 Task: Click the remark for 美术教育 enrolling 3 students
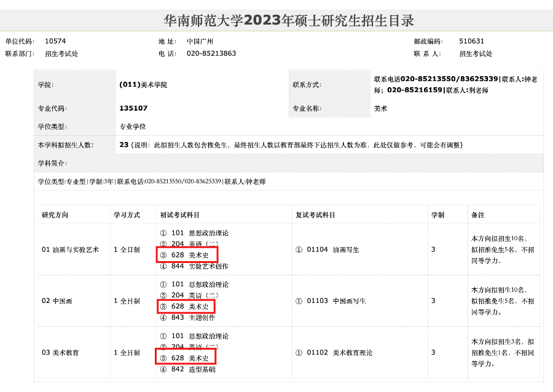pyautogui.click(x=503, y=353)
